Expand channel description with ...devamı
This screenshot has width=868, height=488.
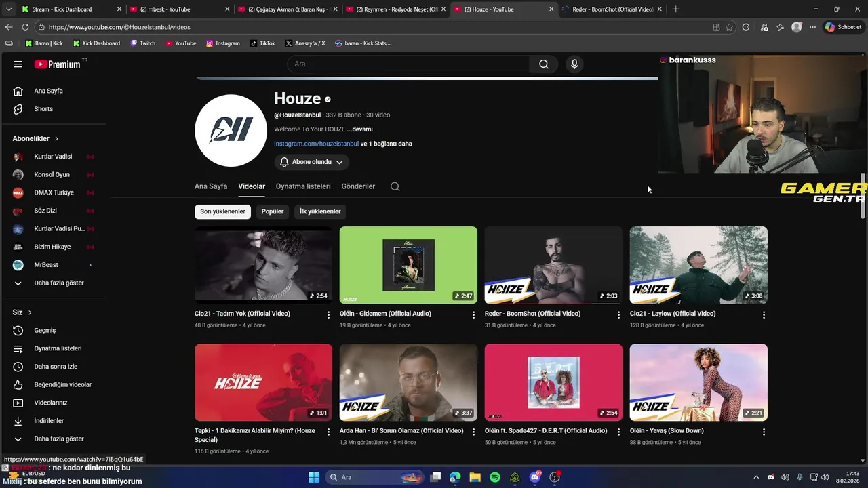360,129
